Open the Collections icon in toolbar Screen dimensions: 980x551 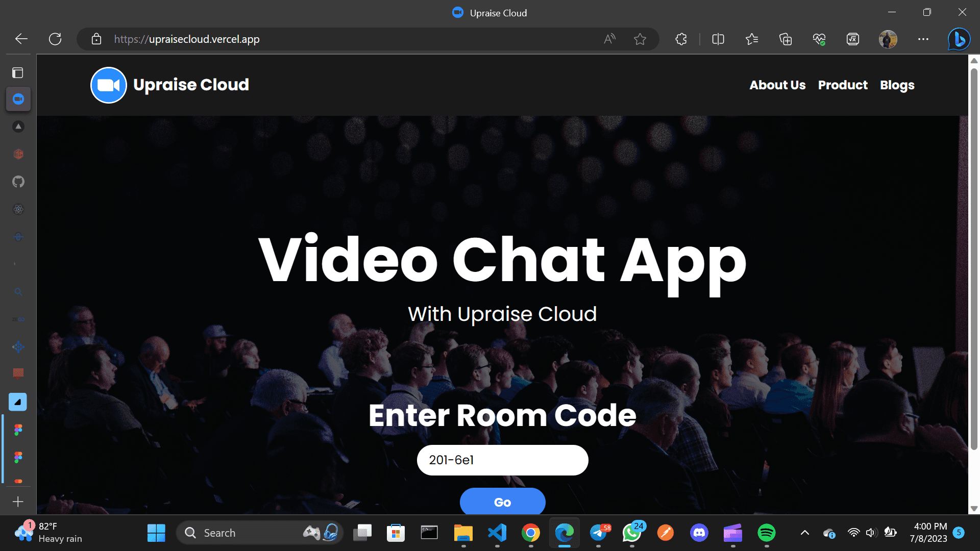786,39
